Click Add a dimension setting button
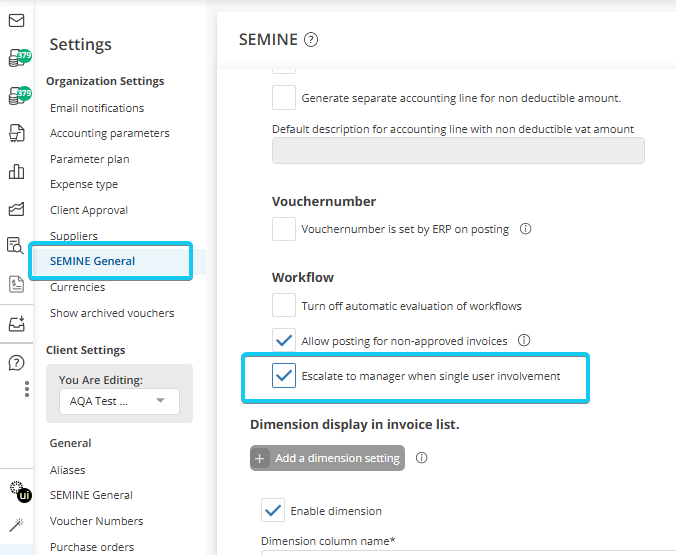The width and height of the screenshot is (676, 555). [x=327, y=458]
